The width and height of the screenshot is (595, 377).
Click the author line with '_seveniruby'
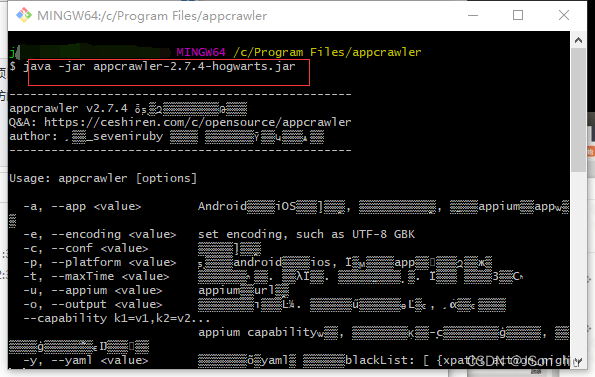166,137
